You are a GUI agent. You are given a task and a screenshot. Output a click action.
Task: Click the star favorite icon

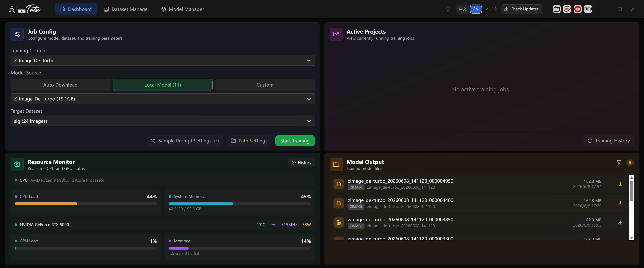tap(448, 9)
